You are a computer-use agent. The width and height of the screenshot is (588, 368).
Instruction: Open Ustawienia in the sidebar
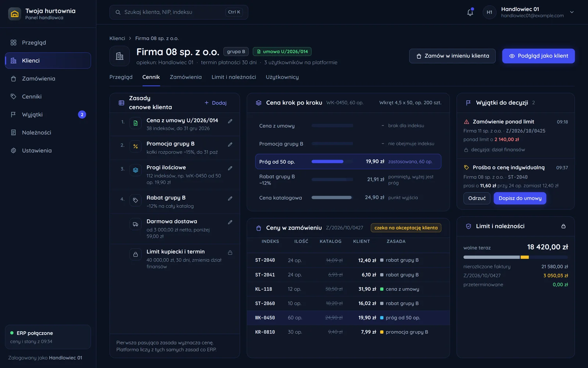click(48, 151)
